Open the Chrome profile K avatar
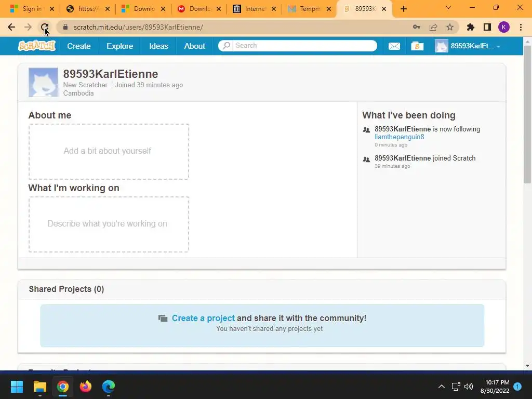Image resolution: width=532 pixels, height=399 pixels. pyautogui.click(x=504, y=27)
